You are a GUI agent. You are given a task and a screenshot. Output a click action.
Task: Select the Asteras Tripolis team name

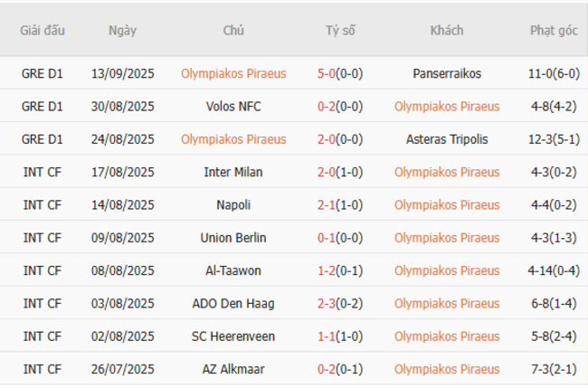[447, 139]
